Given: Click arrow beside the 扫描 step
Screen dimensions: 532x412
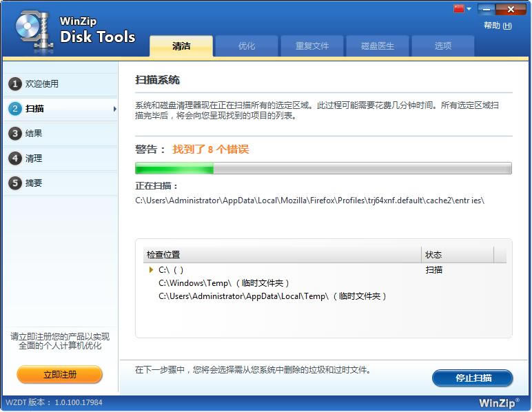Looking at the screenshot, I should 114,109.
